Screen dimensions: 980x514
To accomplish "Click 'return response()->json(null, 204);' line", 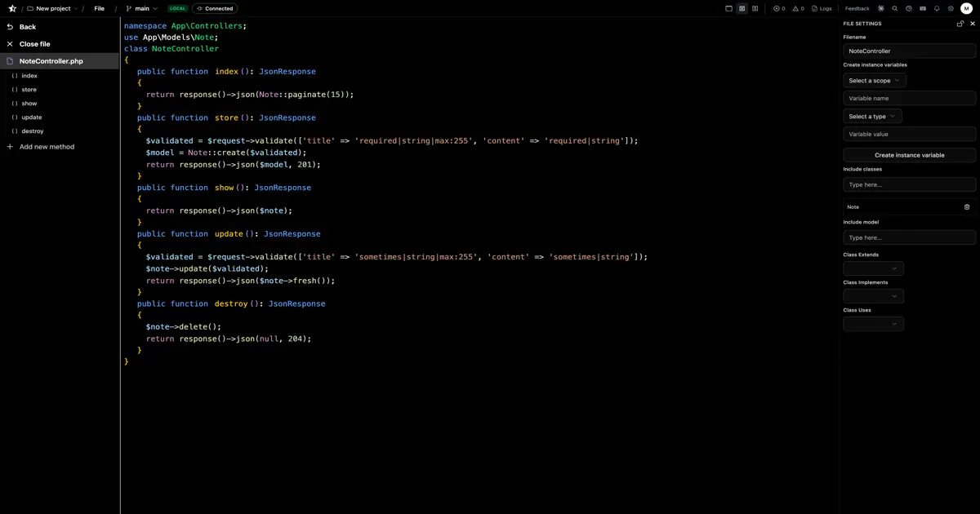I will pos(229,339).
